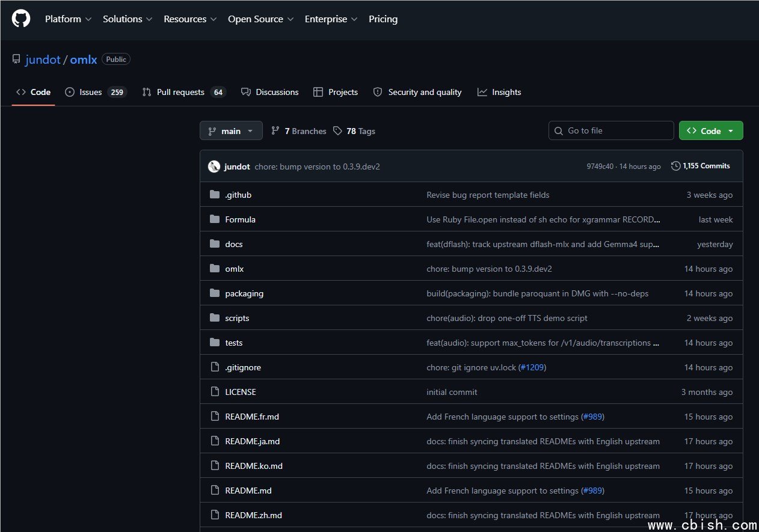Open the green Code dropdown button
Image resolution: width=759 pixels, height=532 pixels.
(x=711, y=131)
